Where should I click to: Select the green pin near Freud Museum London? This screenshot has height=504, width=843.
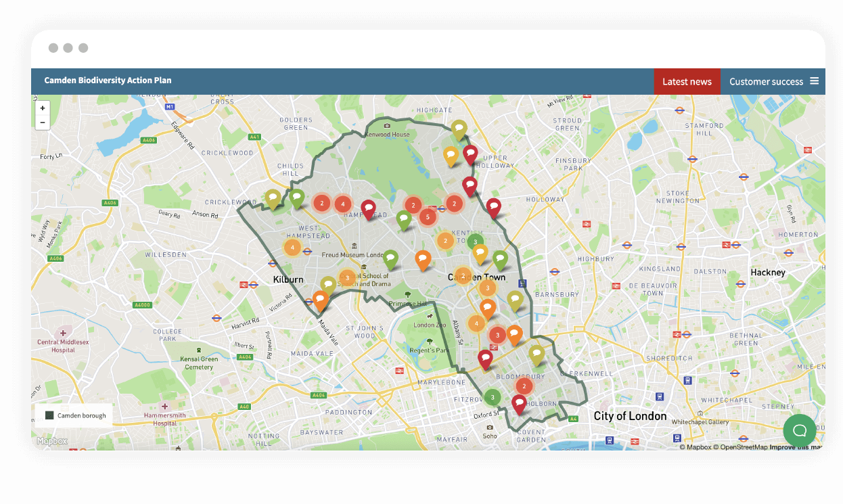point(391,260)
